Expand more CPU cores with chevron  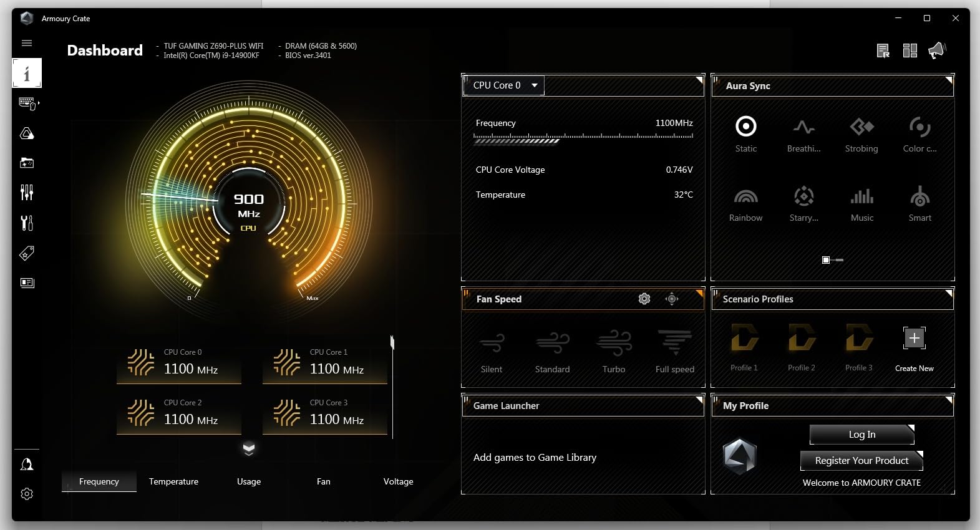(x=249, y=448)
